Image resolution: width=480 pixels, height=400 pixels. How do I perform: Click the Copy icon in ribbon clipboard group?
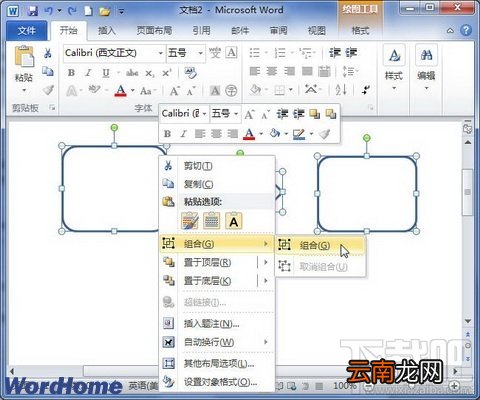tap(48, 71)
